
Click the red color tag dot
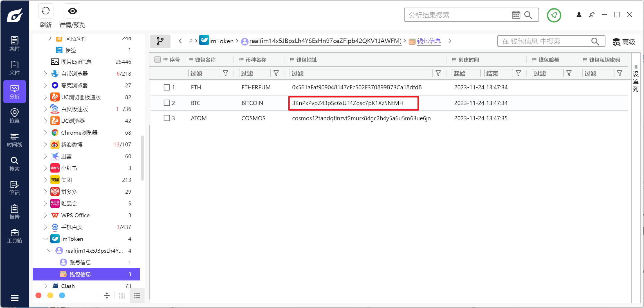(39, 295)
